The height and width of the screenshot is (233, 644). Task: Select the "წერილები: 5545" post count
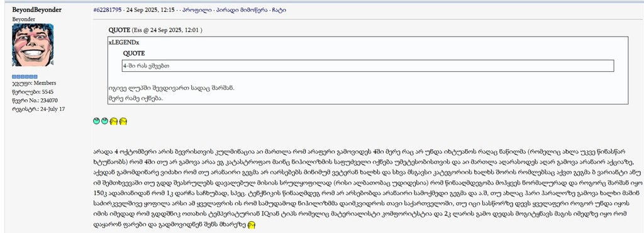click(33, 92)
